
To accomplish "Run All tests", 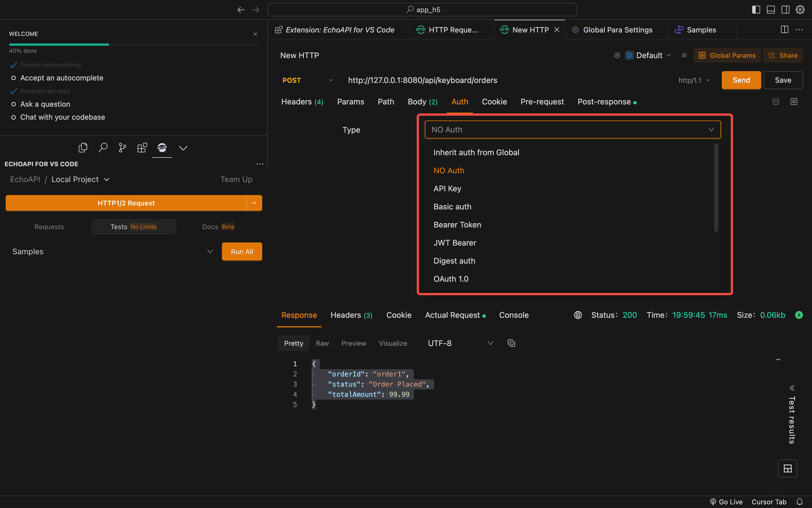I will click(x=242, y=251).
